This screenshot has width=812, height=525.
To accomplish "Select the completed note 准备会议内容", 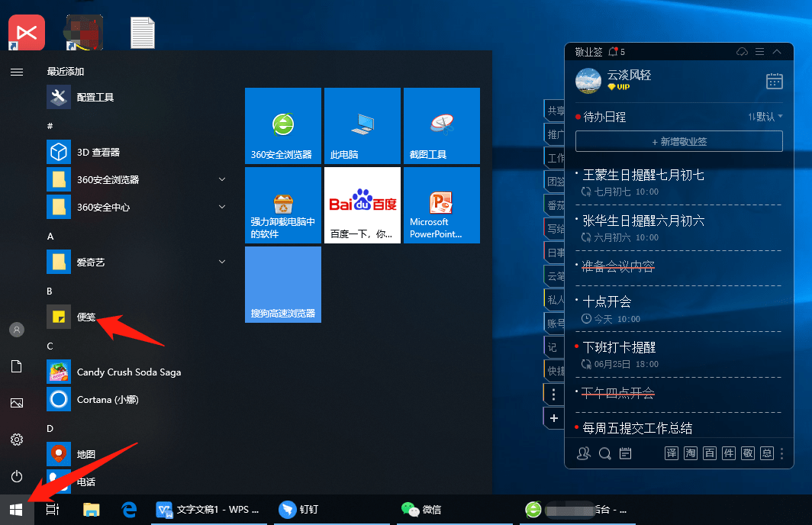I will [x=618, y=266].
